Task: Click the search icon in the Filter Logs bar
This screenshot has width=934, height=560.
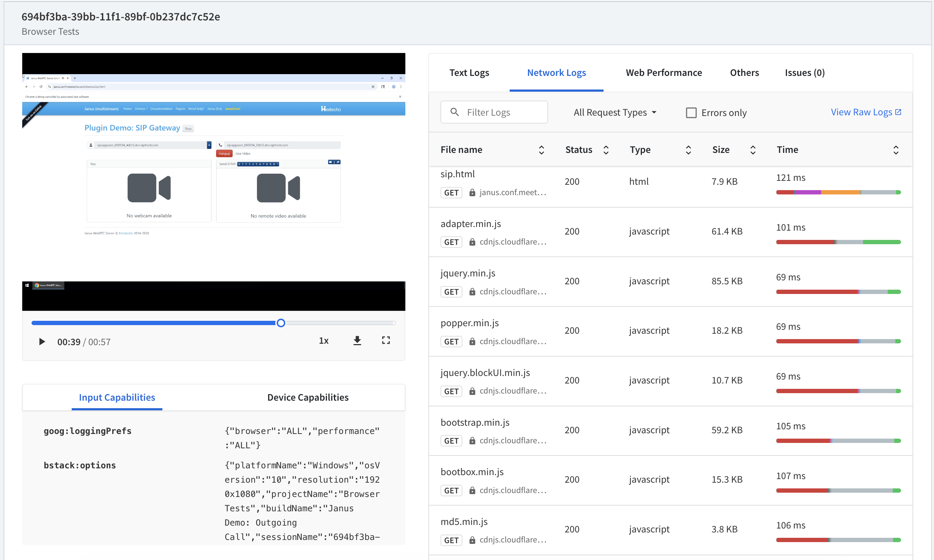Action: coord(454,112)
